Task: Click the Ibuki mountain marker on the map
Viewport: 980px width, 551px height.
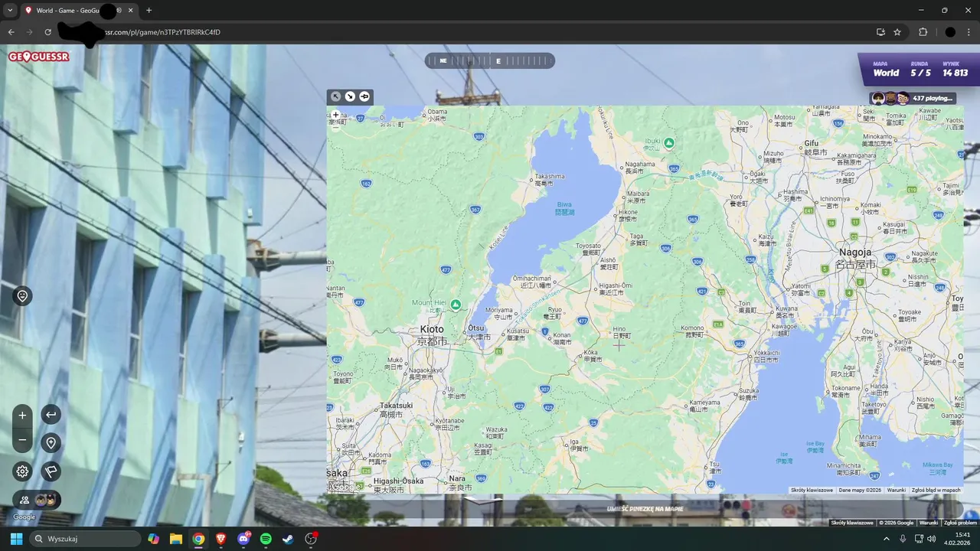Action: click(x=669, y=143)
